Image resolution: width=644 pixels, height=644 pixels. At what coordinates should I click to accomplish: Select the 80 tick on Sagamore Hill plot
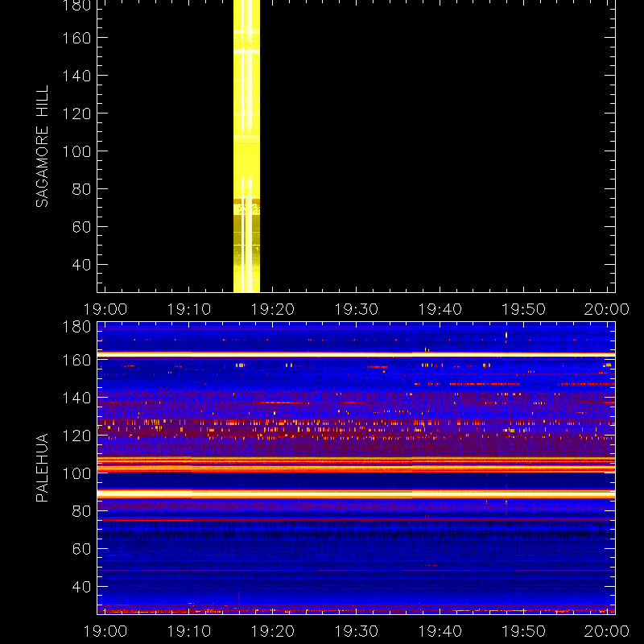(x=81, y=189)
